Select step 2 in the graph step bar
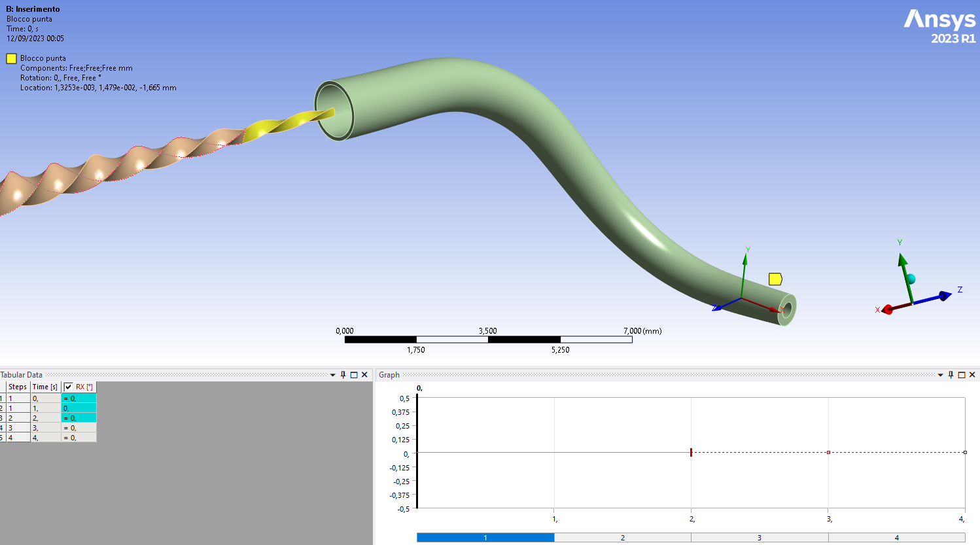 click(x=622, y=538)
